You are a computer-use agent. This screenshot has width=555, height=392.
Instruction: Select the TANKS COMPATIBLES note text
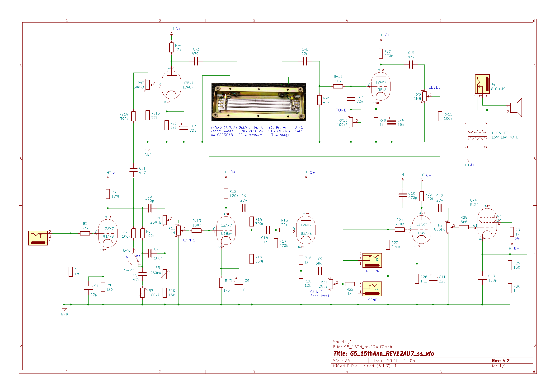point(258,131)
